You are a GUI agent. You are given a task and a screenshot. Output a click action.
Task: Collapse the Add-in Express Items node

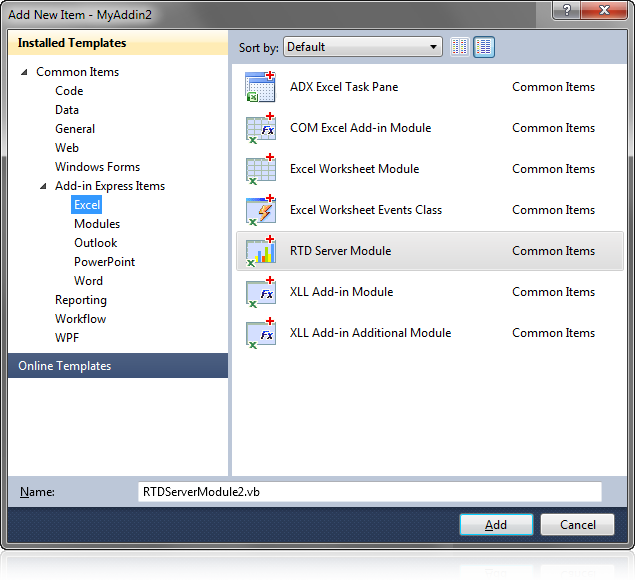click(x=43, y=186)
